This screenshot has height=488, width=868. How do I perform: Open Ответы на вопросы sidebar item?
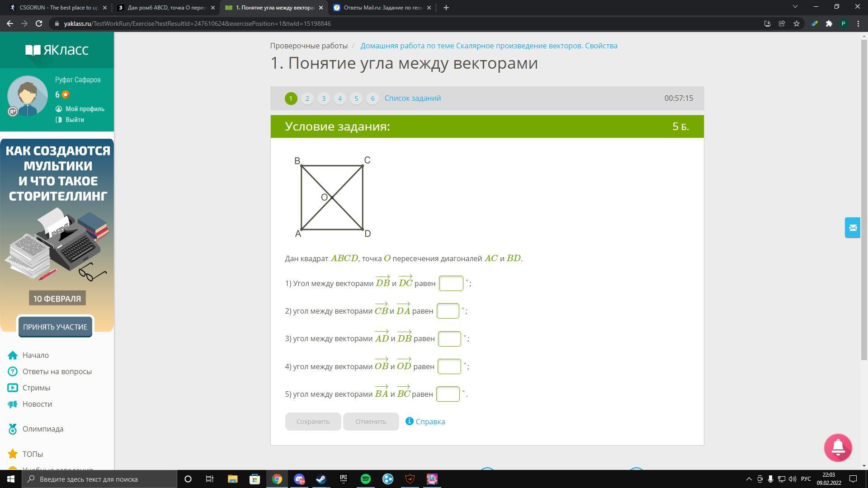(x=57, y=371)
